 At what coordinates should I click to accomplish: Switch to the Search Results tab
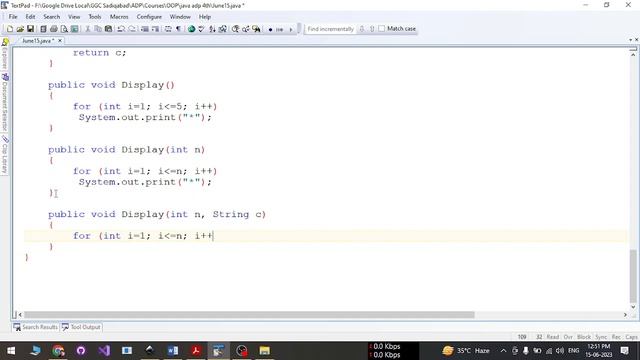coord(36,327)
